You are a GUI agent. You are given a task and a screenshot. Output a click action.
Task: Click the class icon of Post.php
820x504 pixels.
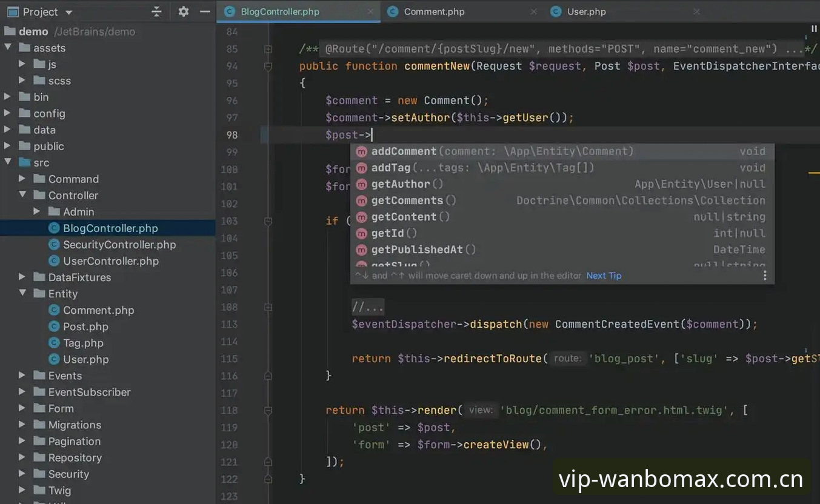pyautogui.click(x=53, y=326)
